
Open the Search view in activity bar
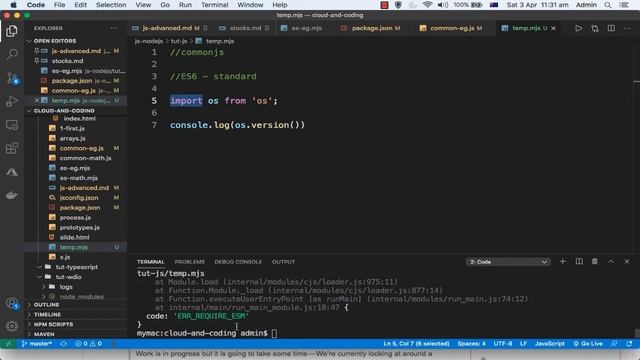click(12, 54)
